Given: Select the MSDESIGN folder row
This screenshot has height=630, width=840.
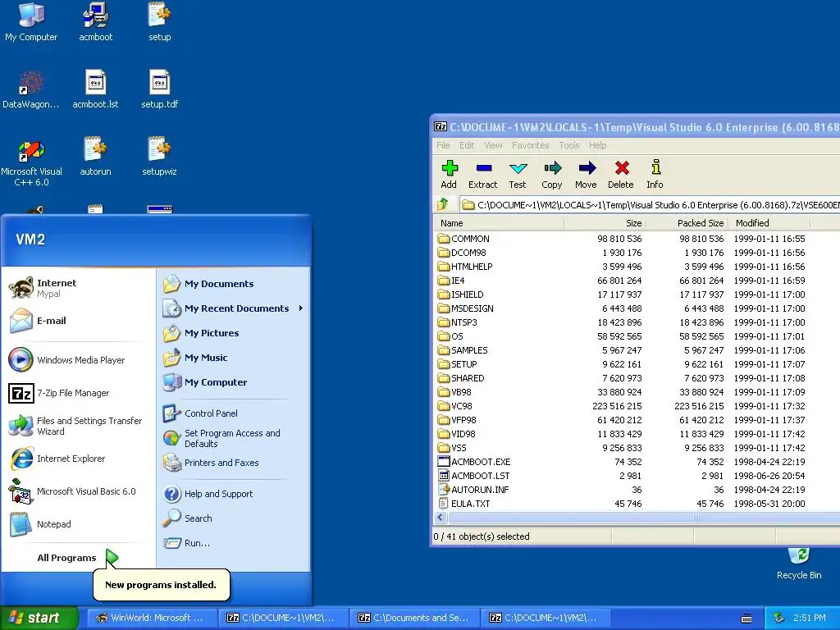Looking at the screenshot, I should 637,308.
